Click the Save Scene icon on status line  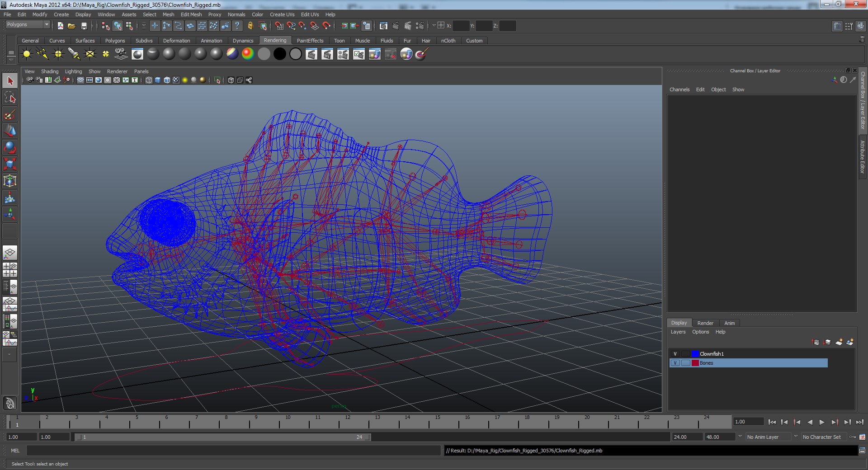pos(84,26)
